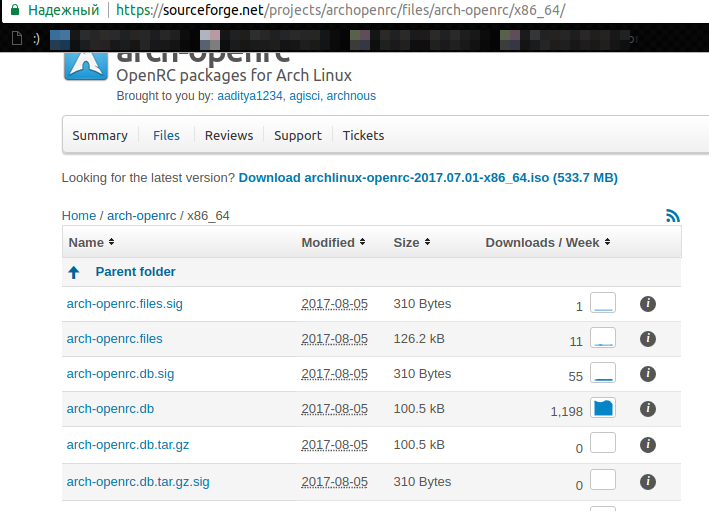Viewport: 709px width, 511px height.
Task: Click 'OpenRC packages for Arch Linux' subtitle
Action: [x=234, y=75]
